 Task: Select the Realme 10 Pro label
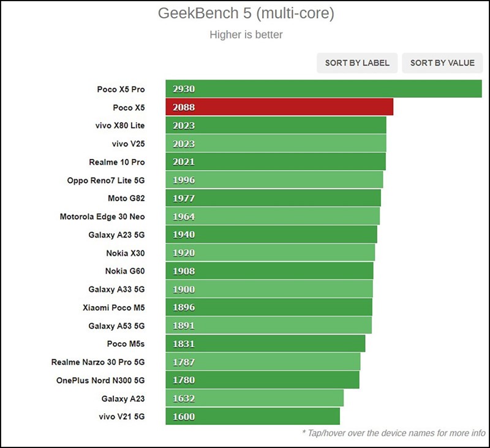[117, 162]
